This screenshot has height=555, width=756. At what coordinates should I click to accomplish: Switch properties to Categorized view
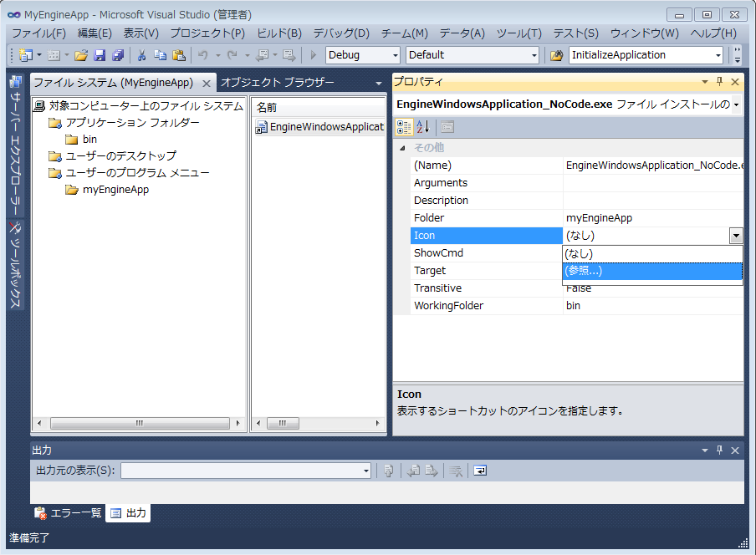[404, 127]
